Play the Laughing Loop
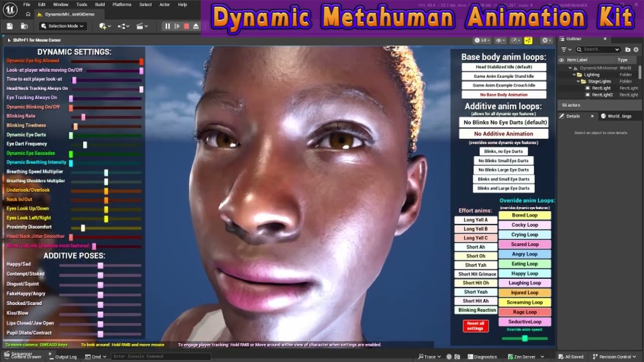Screen dimensions: 644x362 pos(525,283)
